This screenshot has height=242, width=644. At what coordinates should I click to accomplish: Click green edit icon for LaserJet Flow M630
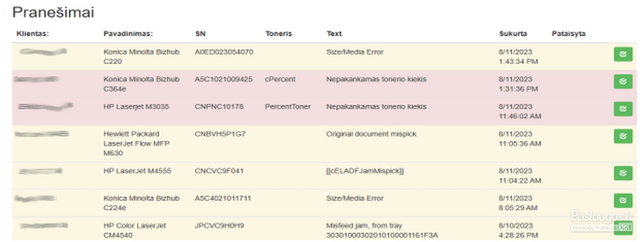click(x=623, y=136)
